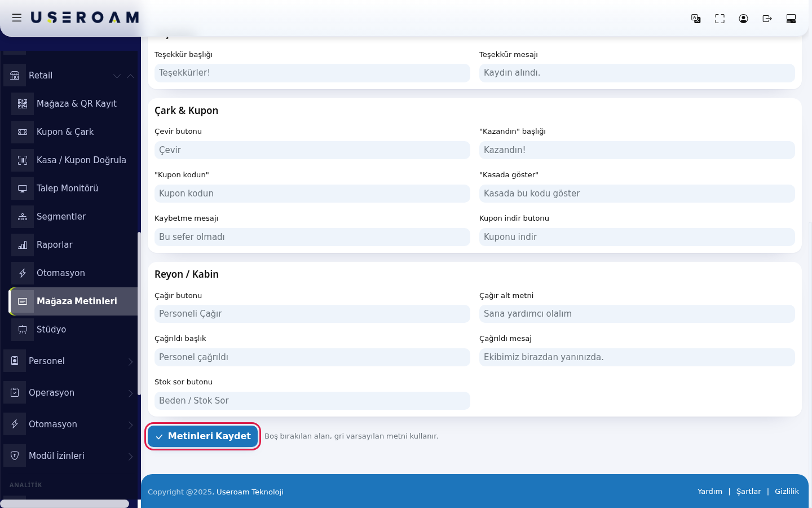The image size is (812, 508).
Task: Click the logout icon in the top bar
Action: (x=767, y=19)
